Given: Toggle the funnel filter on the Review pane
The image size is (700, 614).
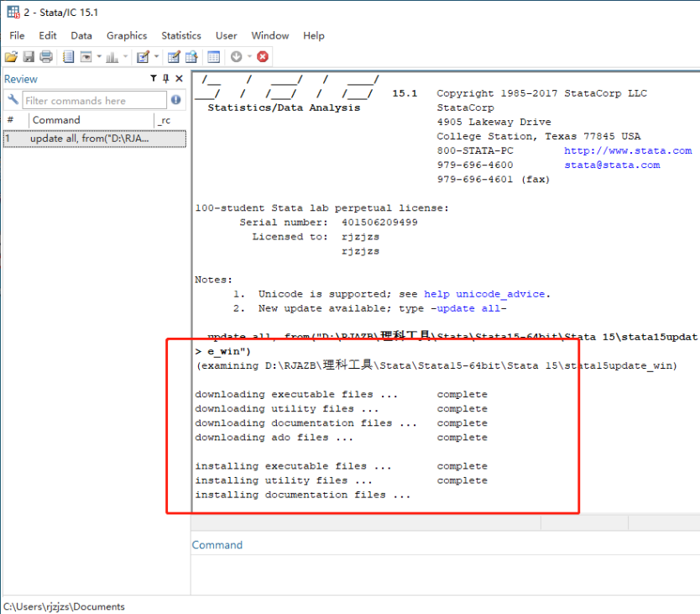Looking at the screenshot, I should click(153, 78).
